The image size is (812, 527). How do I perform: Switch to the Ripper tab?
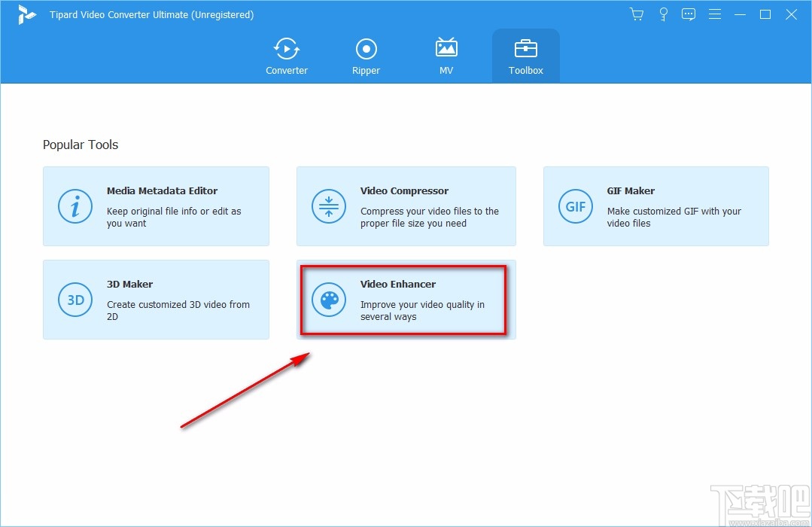click(366, 56)
